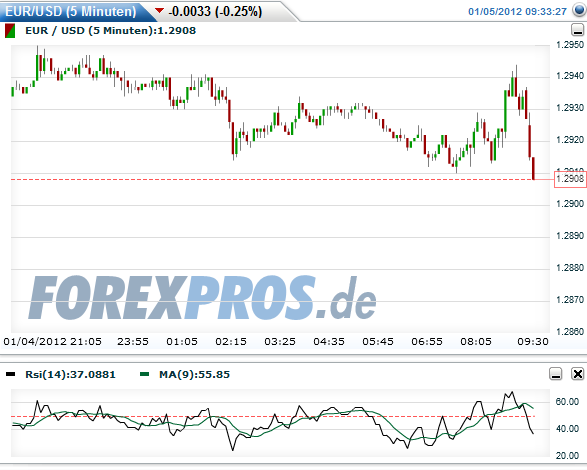Screen dimensions: 587x470
Task: Click the black Rsi(14) legend marker
Action: [10, 374]
